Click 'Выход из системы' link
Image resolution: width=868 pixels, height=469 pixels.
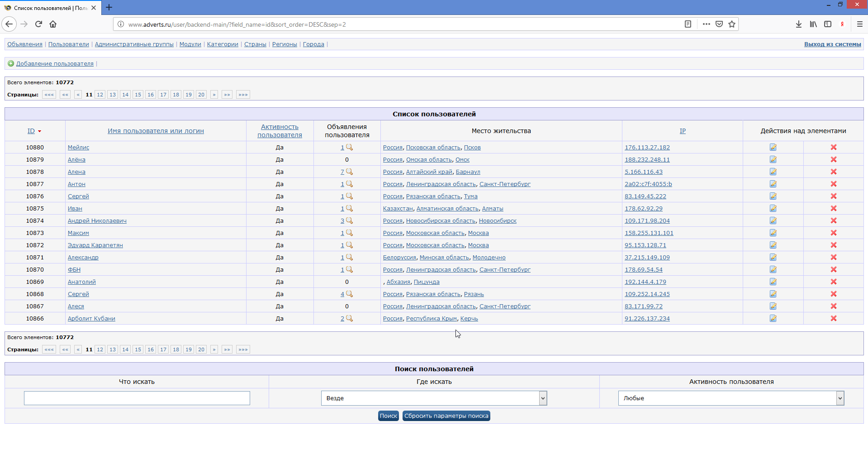(832, 44)
